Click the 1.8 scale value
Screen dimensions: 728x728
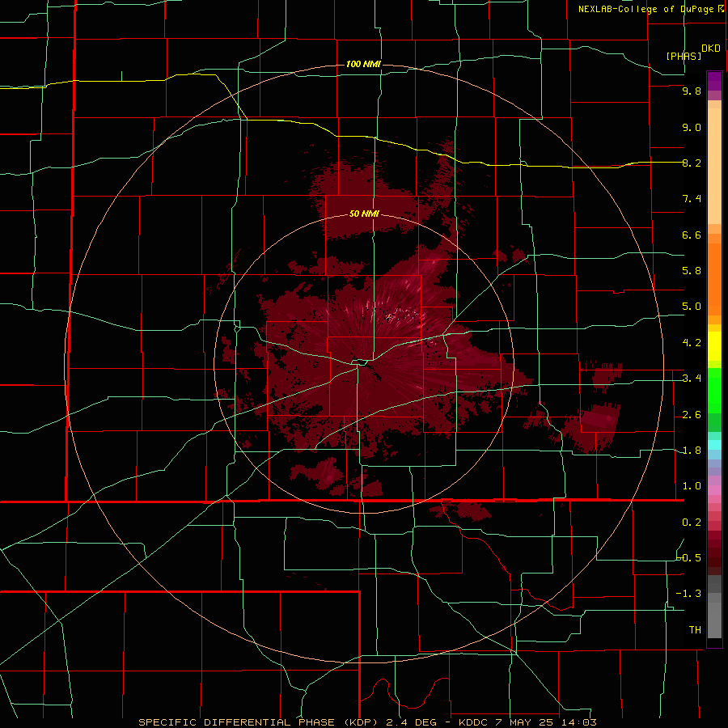pyautogui.click(x=692, y=451)
